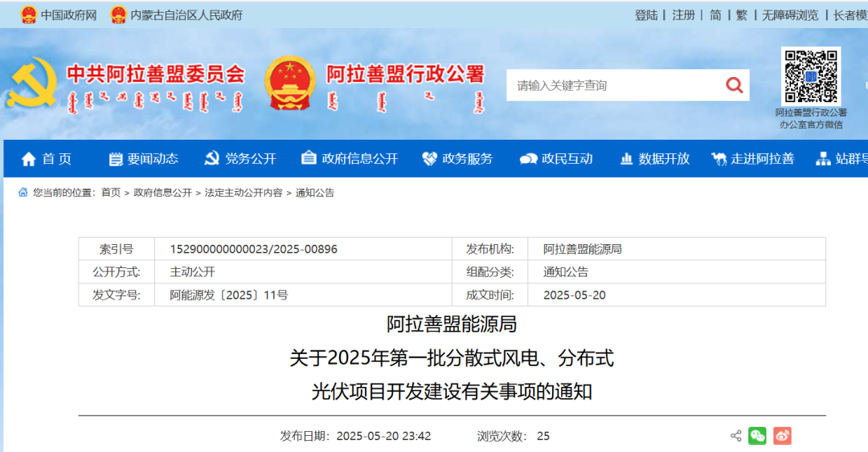Screen dimensions: 868x452
Task: Scan the official WeChat QR code image
Action: click(x=810, y=76)
